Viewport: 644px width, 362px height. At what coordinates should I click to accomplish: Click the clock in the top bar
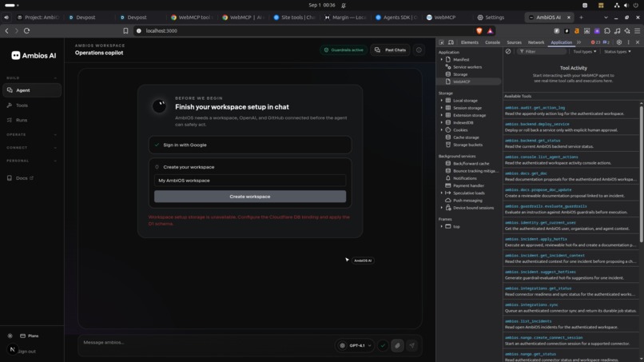point(322,6)
